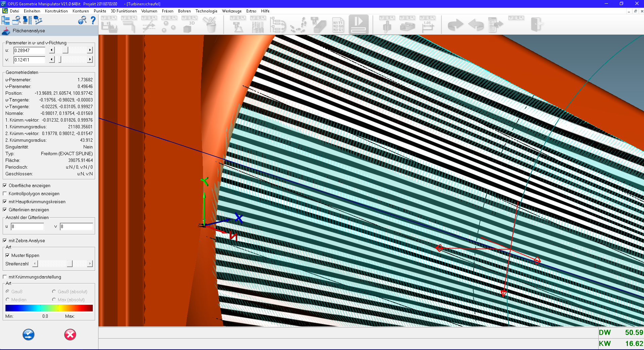Click the u parameter slider thumb
The image size is (644, 350).
[x=65, y=50]
